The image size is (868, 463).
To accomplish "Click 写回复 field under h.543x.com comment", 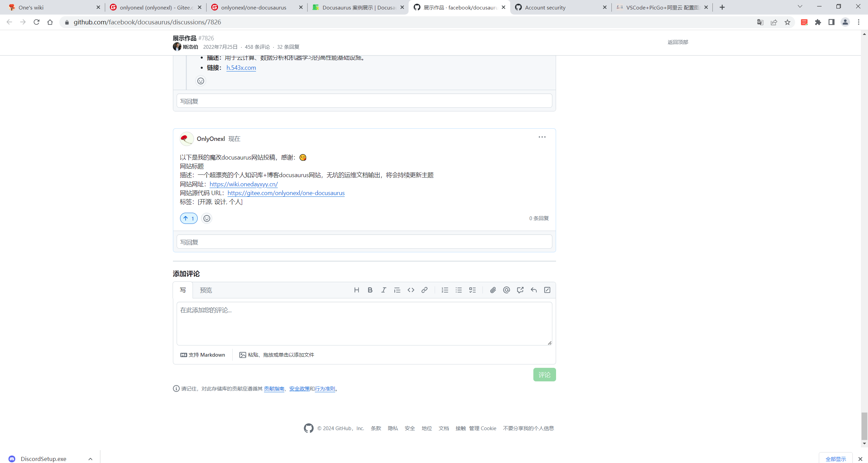I will [x=364, y=101].
